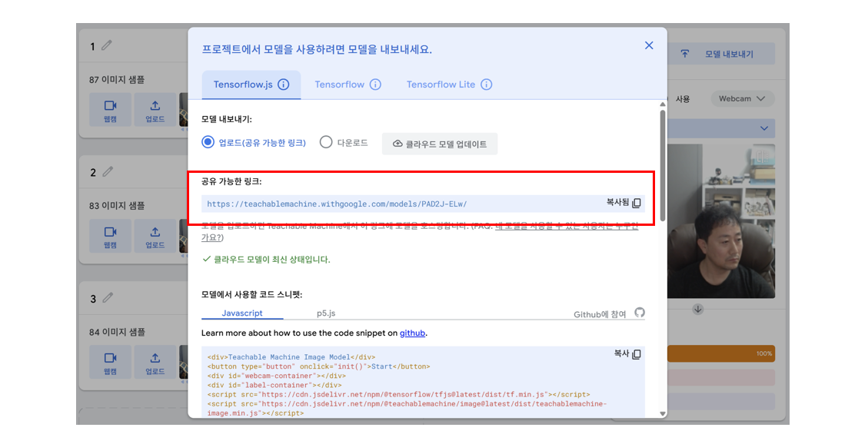Click the webcam preview image
868x444 pixels.
pos(721,221)
